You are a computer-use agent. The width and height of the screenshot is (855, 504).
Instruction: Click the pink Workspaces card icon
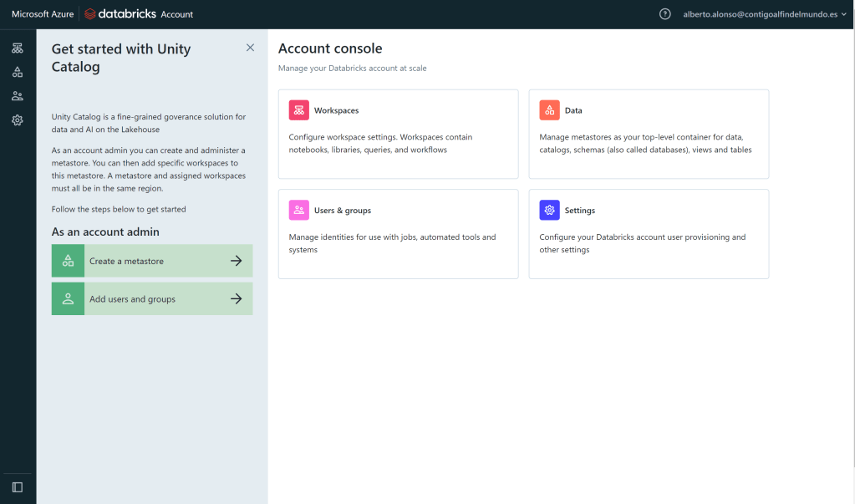pyautogui.click(x=298, y=110)
